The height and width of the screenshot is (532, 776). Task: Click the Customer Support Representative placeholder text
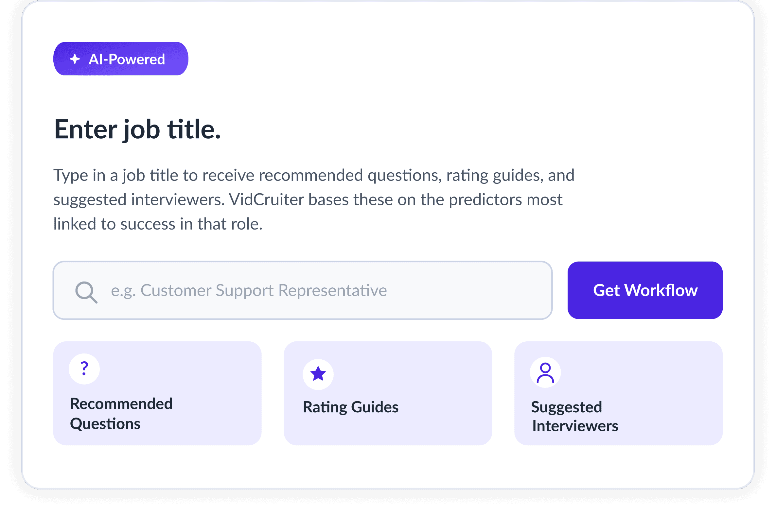249,290
